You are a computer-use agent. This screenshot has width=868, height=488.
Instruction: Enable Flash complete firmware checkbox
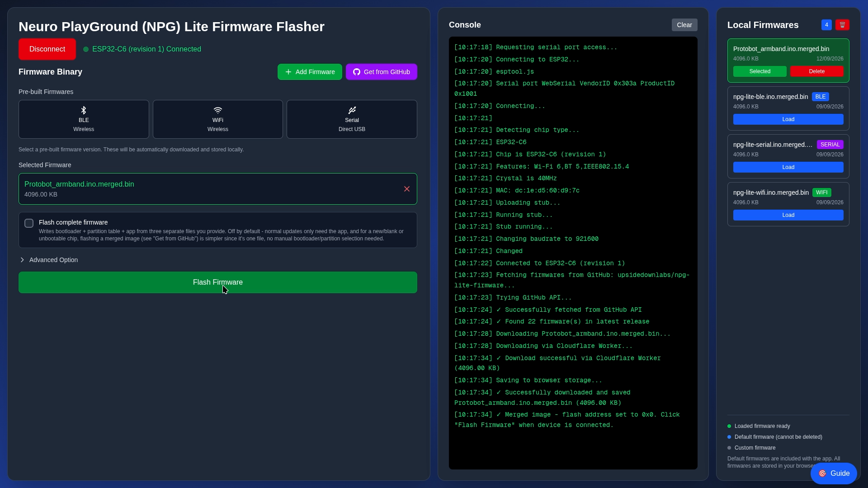tap(29, 223)
